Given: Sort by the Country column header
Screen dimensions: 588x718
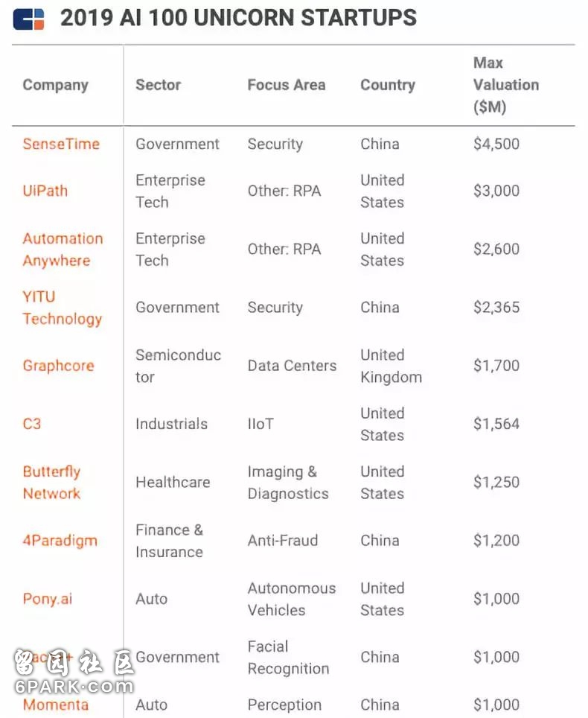Looking at the screenshot, I should 388,85.
